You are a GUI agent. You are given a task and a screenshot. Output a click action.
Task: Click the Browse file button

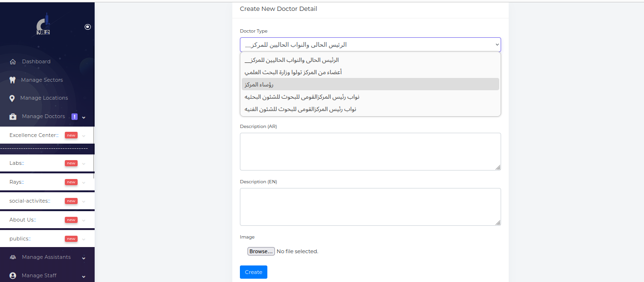coord(261,251)
